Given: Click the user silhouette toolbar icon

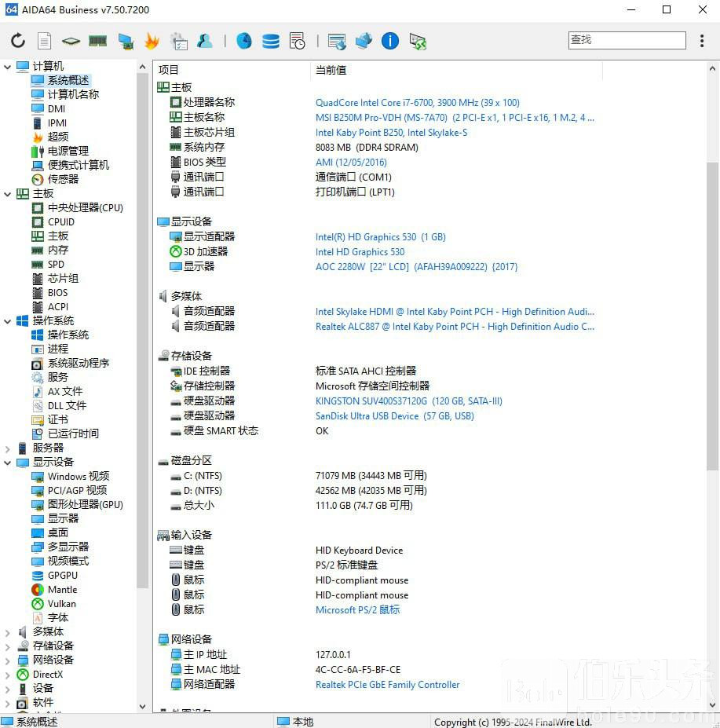Looking at the screenshot, I should point(205,41).
